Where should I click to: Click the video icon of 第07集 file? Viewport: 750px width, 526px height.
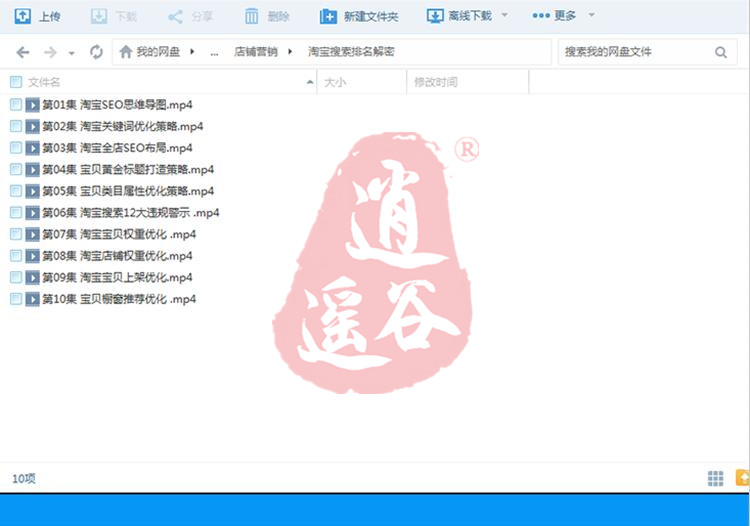pos(33,234)
